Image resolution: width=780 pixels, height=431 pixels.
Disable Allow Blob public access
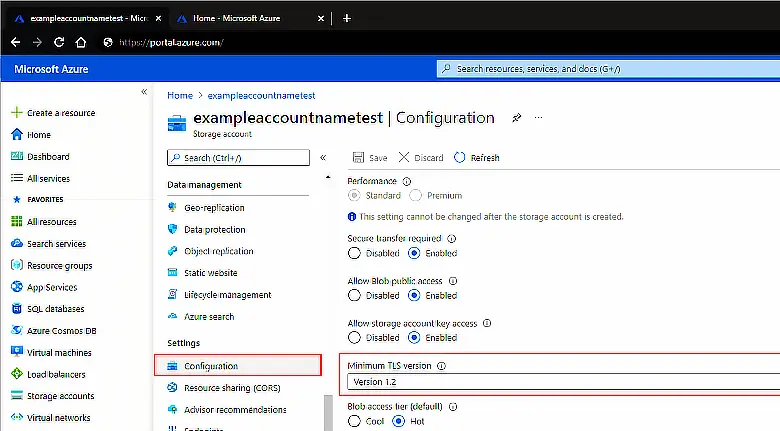click(x=354, y=295)
